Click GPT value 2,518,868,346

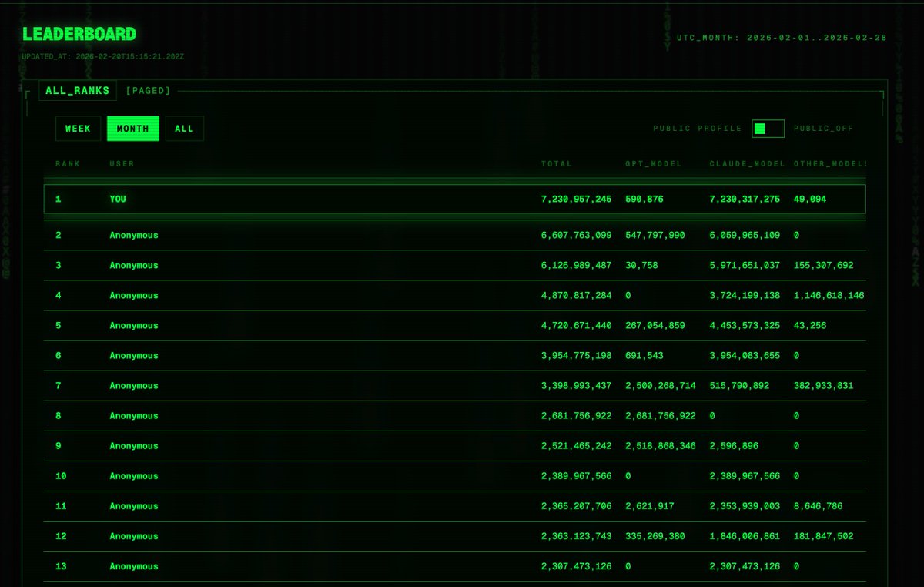click(x=661, y=445)
